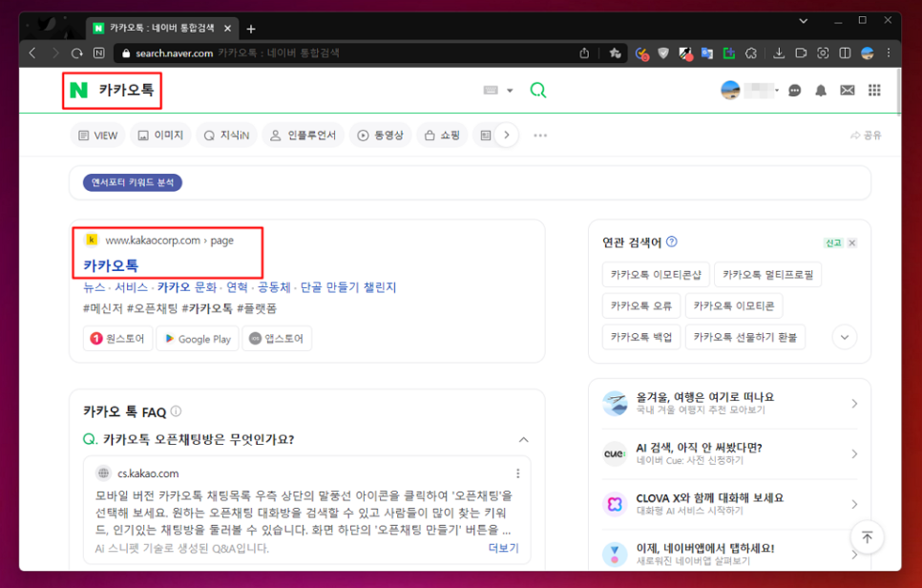The width and height of the screenshot is (922, 588).
Task: Collapse the 오픈채팅방 FAQ question
Action: [523, 439]
